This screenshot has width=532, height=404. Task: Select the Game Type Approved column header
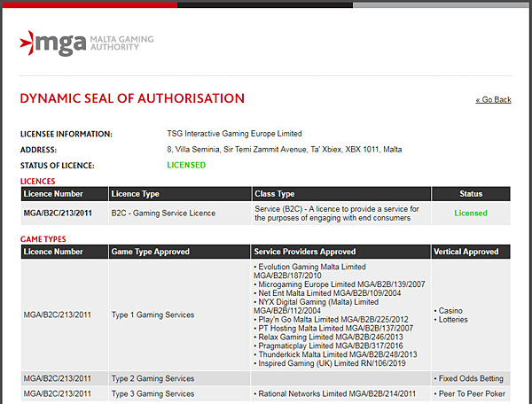tap(150, 252)
